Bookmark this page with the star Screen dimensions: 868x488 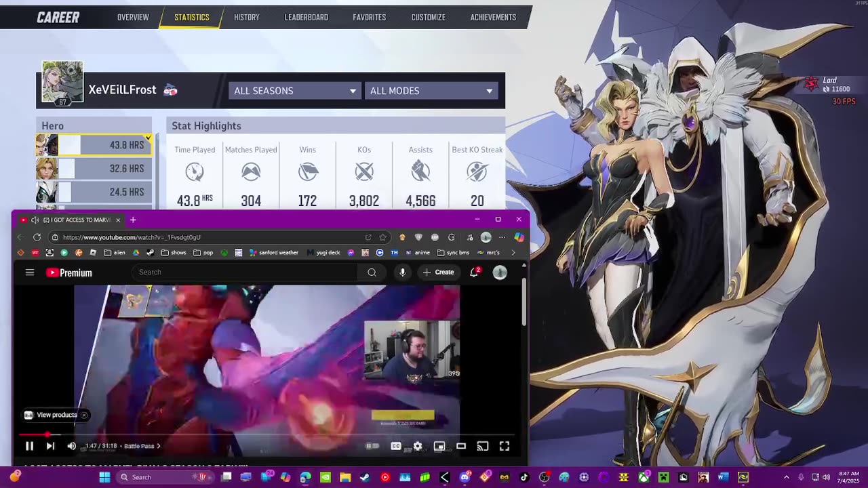coord(383,237)
